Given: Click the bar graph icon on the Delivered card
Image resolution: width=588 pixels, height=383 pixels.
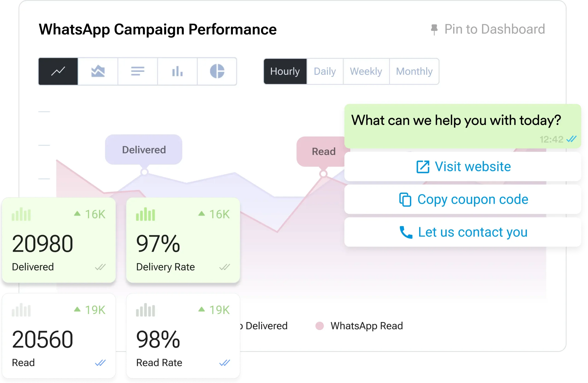Looking at the screenshot, I should pyautogui.click(x=21, y=214).
